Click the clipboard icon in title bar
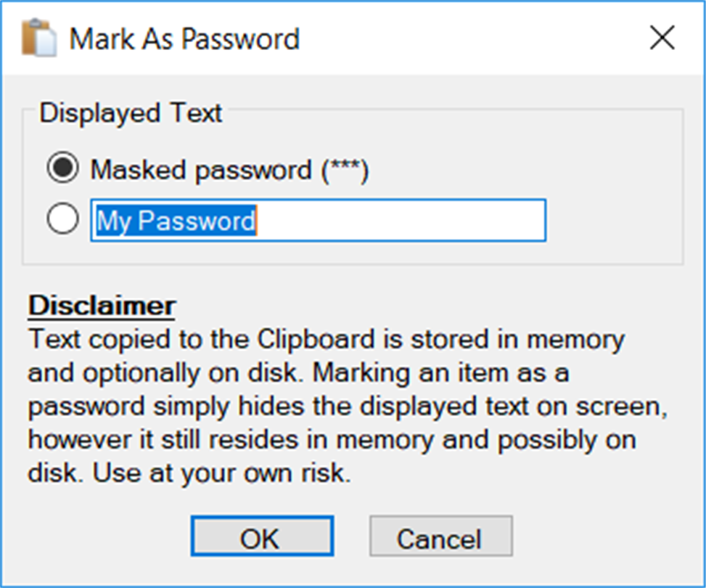This screenshot has width=706, height=588. tap(38, 38)
